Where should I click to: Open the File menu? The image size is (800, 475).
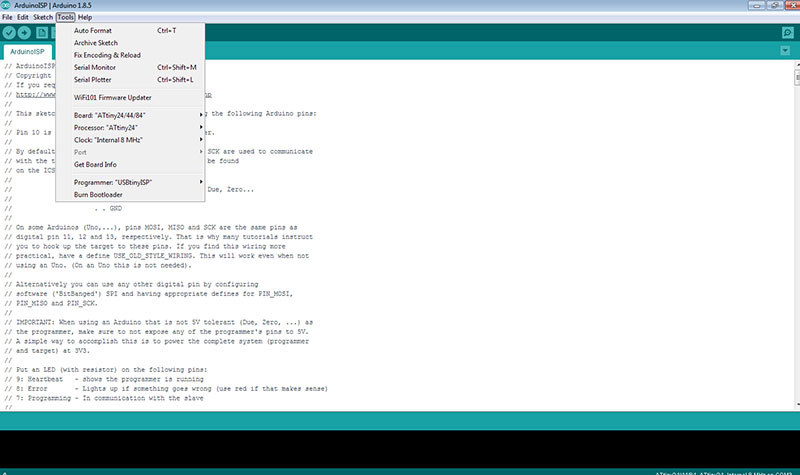pos(7,17)
